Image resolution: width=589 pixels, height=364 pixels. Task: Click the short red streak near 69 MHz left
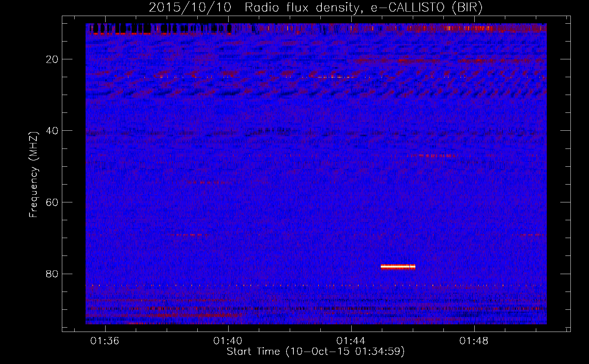[189, 235]
